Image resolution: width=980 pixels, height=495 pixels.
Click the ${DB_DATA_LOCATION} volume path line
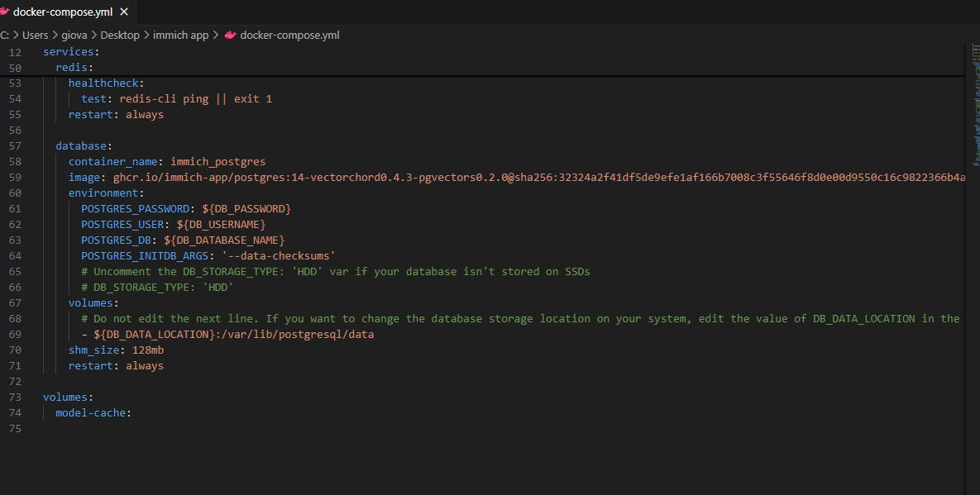pyautogui.click(x=232, y=334)
